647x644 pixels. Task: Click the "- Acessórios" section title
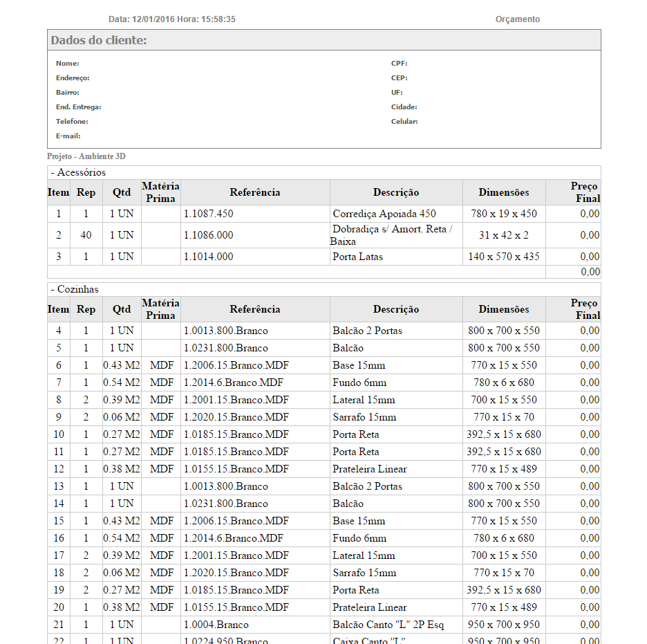click(78, 172)
